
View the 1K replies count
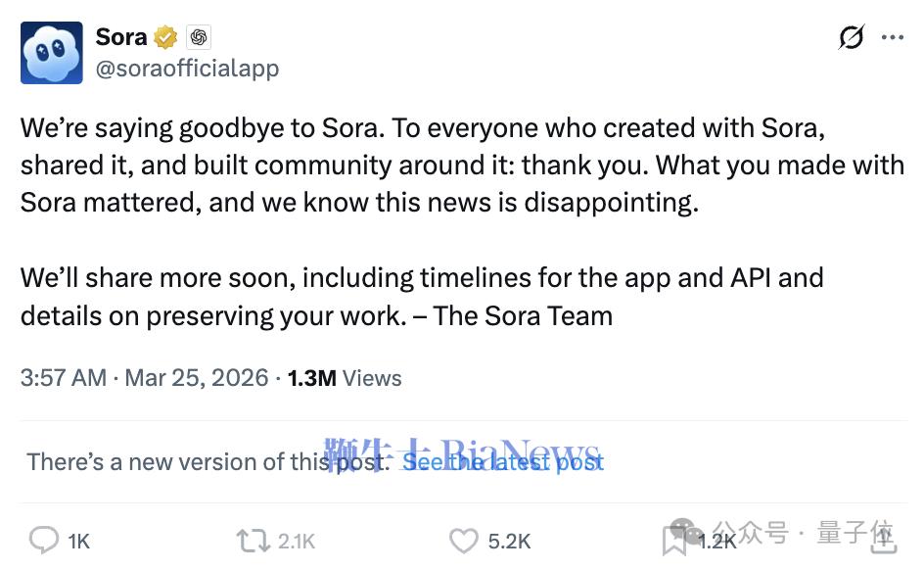77,540
